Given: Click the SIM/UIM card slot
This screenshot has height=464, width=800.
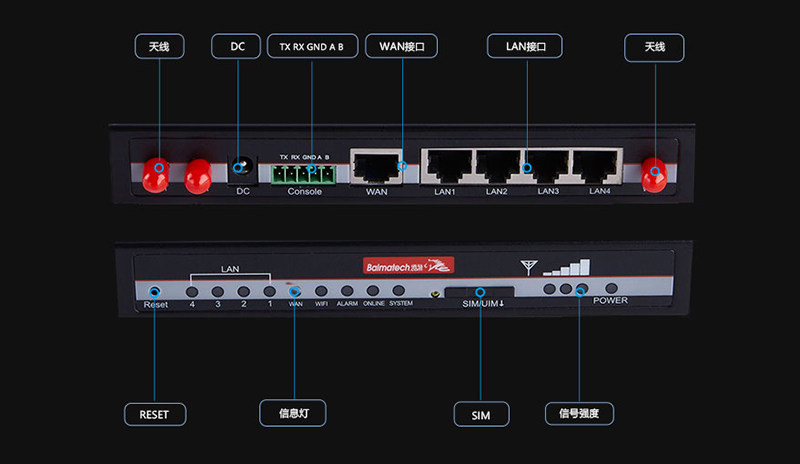Looking at the screenshot, I should coord(480,292).
